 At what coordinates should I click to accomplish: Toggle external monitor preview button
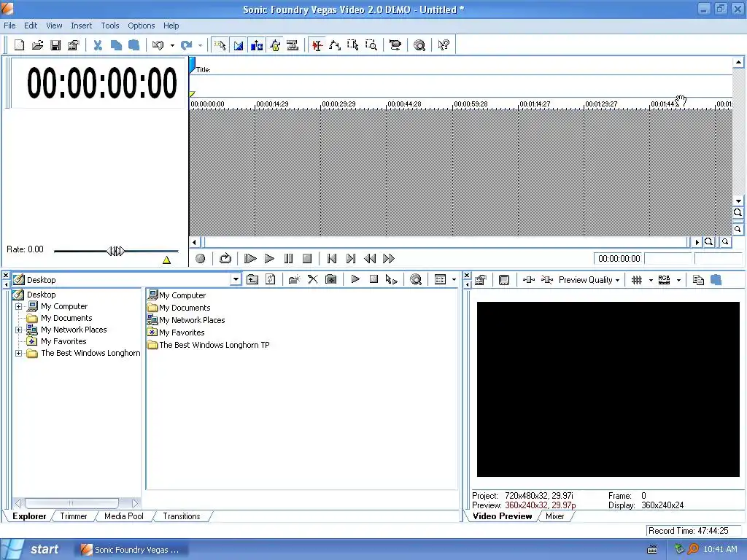504,280
